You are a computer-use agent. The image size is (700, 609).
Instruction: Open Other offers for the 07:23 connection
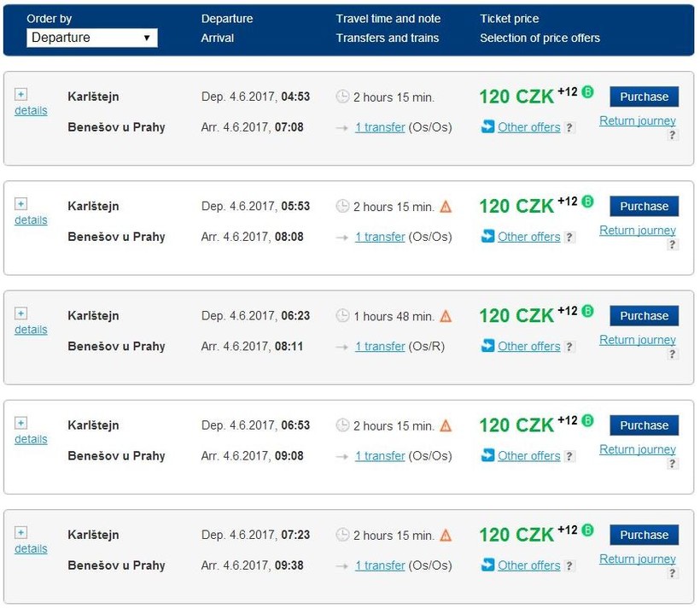tap(528, 565)
